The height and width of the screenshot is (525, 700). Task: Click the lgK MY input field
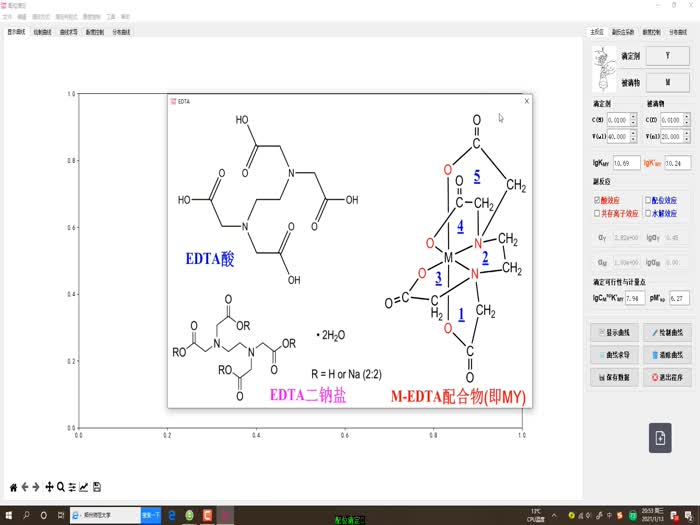tap(624, 163)
